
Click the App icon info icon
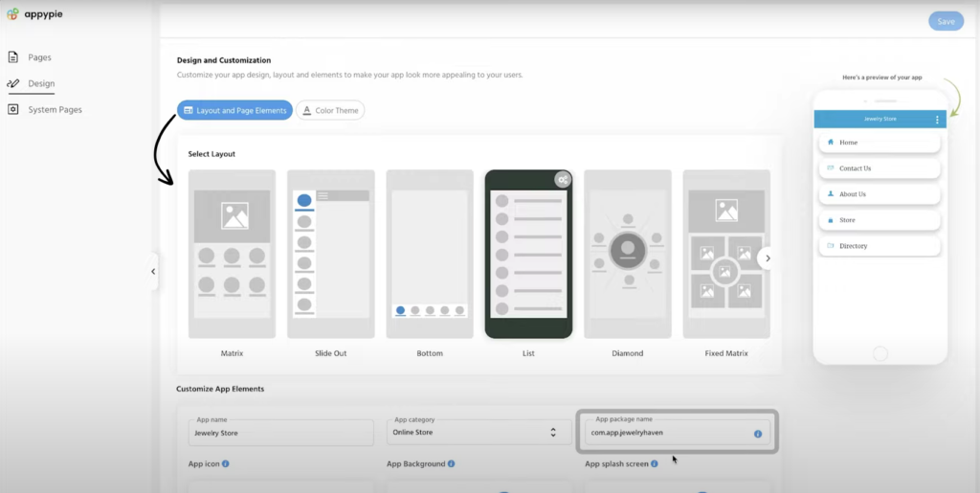tap(226, 464)
